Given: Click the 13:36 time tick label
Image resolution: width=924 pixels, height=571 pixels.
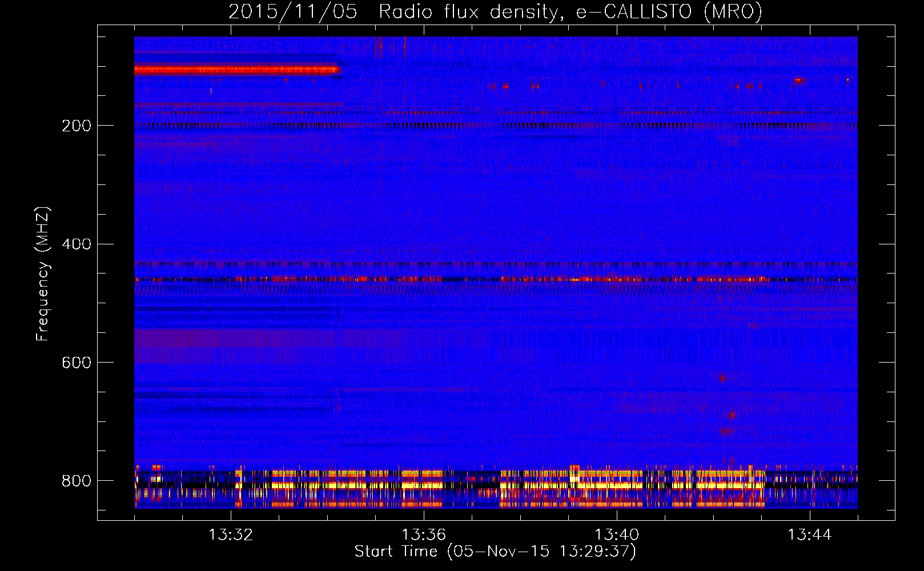Looking at the screenshot, I should pos(424,535).
